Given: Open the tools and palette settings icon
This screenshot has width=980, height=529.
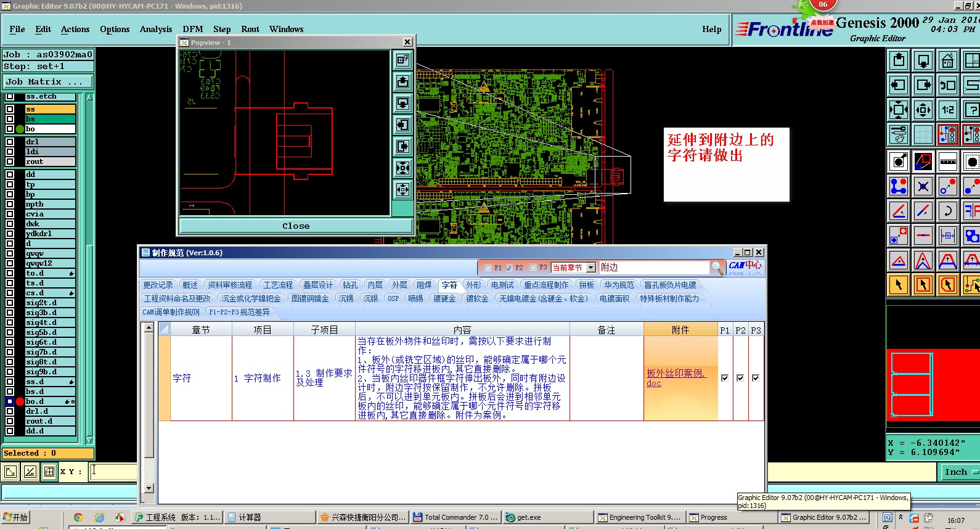Looking at the screenshot, I should point(899,134).
